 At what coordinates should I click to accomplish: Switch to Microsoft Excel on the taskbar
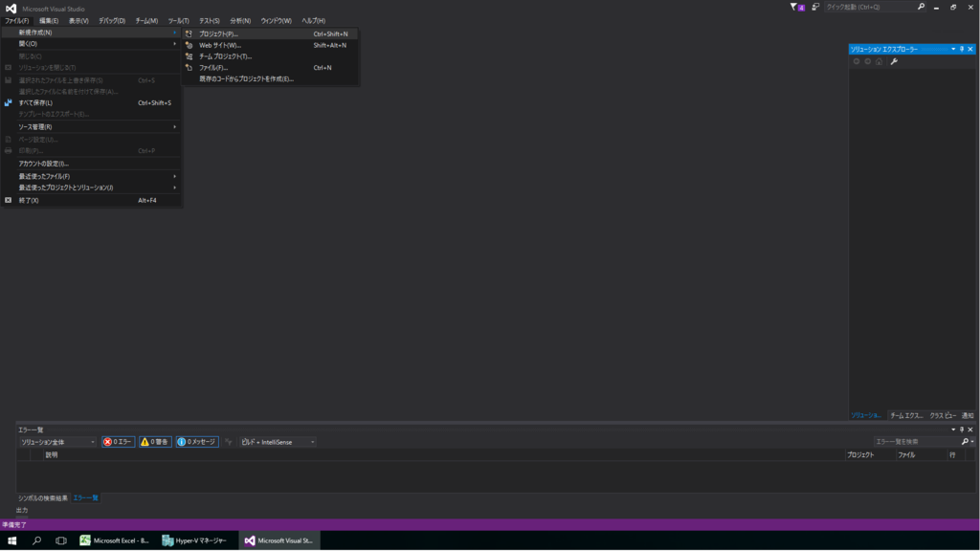tap(115, 540)
